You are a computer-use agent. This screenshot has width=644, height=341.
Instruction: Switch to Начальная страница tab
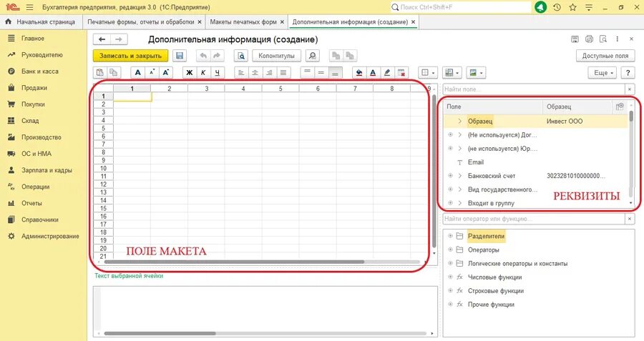click(41, 21)
